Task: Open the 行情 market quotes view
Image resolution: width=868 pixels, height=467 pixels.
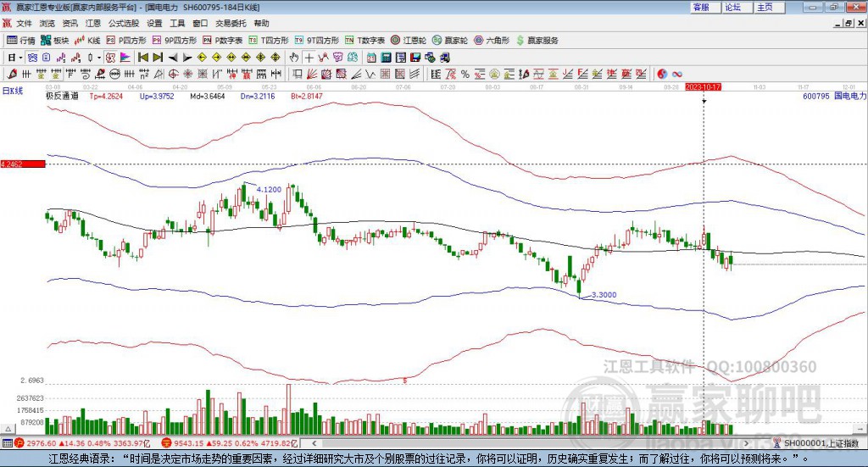Action: (x=20, y=41)
